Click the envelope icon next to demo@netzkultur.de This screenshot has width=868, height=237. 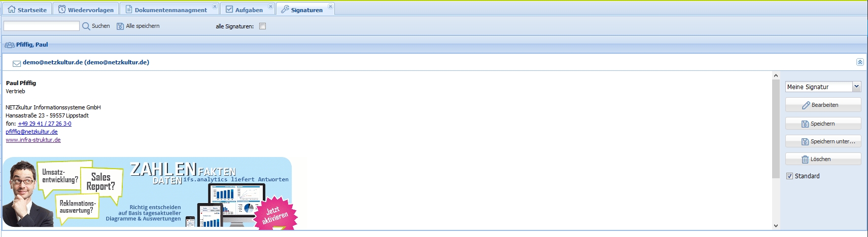[17, 63]
